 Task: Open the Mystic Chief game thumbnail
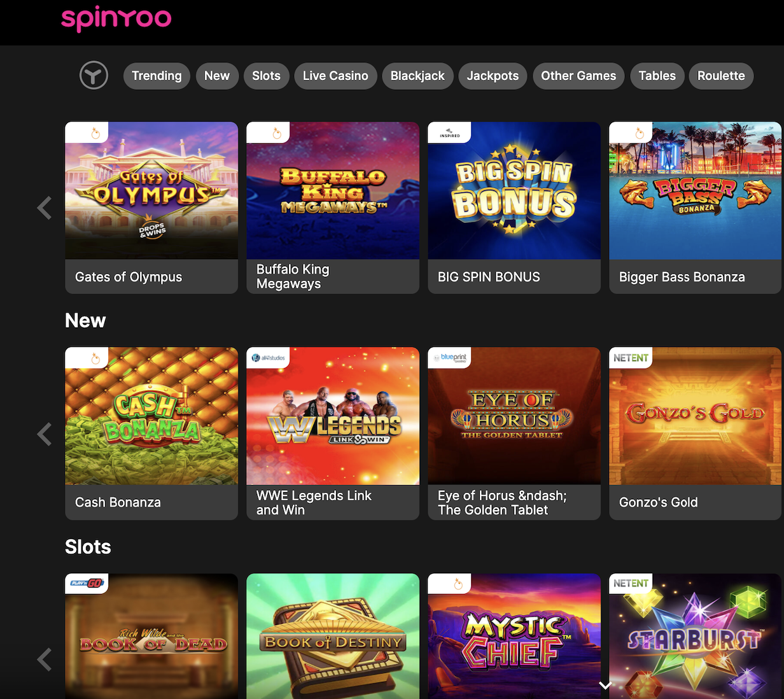click(x=514, y=637)
